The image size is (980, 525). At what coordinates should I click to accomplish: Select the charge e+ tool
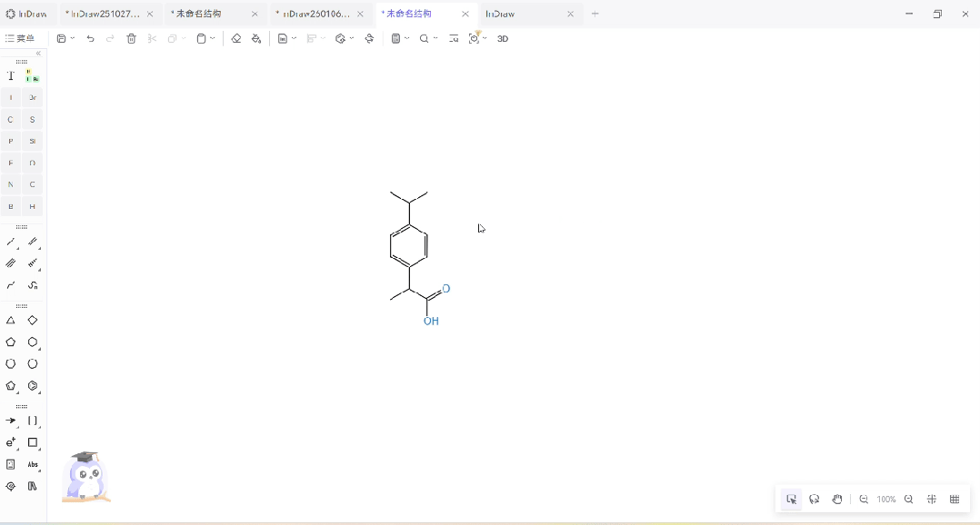coord(11,442)
